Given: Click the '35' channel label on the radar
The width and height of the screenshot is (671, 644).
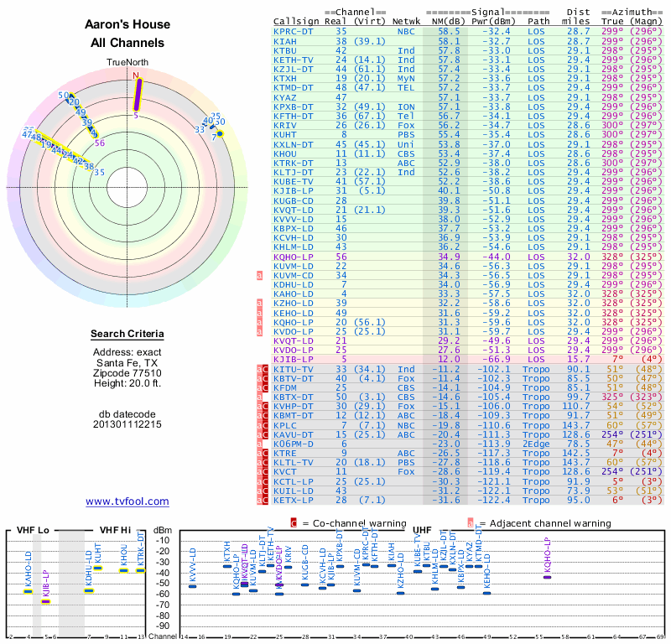Looking at the screenshot, I should (x=99, y=173).
